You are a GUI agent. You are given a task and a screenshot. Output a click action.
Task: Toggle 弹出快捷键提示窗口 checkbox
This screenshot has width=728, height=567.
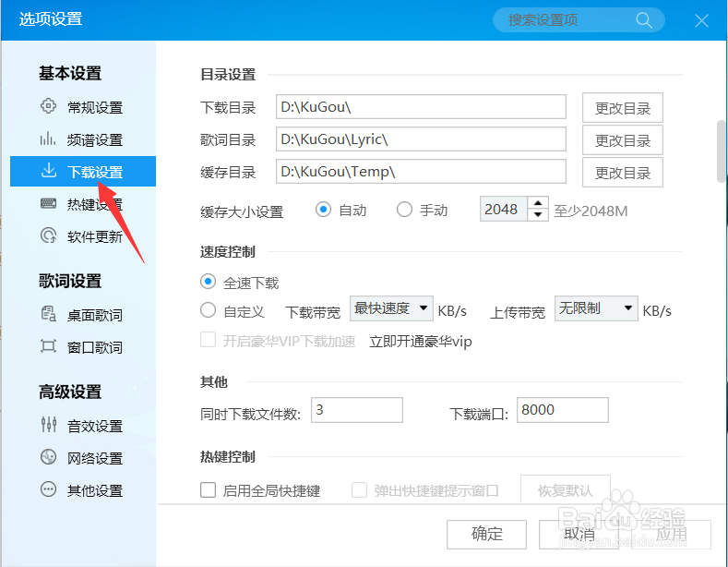point(359,489)
